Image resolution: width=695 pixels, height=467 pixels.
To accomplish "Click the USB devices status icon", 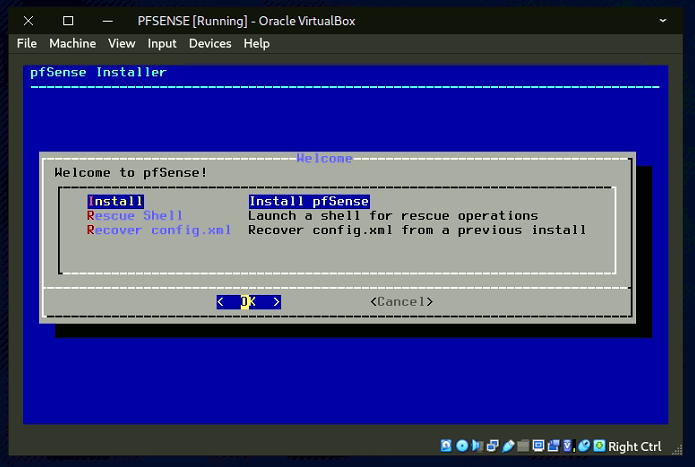I will pos(508,446).
